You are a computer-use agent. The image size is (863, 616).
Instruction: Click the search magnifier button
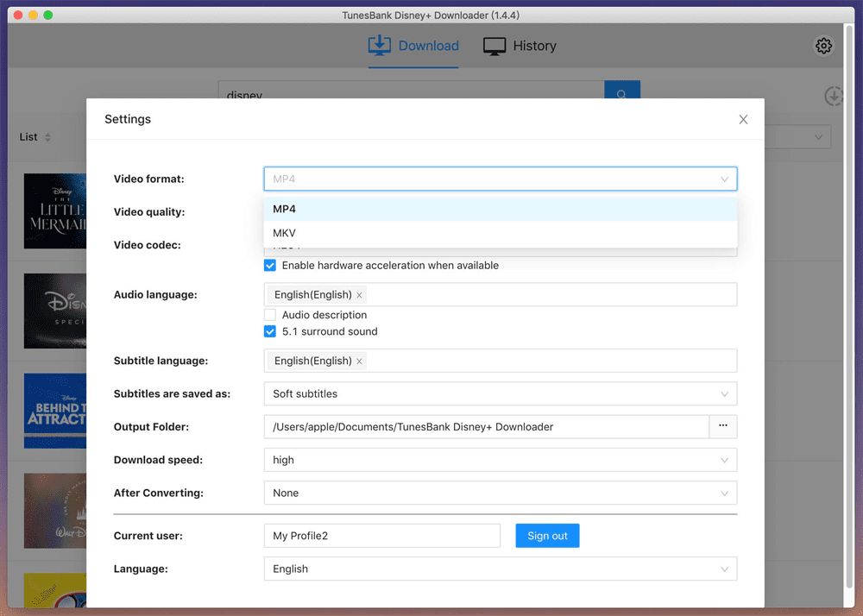pyautogui.click(x=622, y=91)
